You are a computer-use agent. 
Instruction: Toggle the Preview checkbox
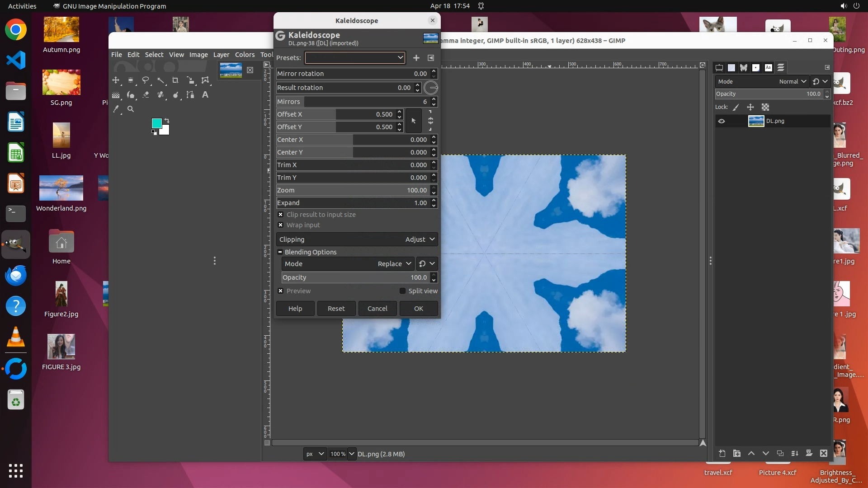click(x=281, y=291)
